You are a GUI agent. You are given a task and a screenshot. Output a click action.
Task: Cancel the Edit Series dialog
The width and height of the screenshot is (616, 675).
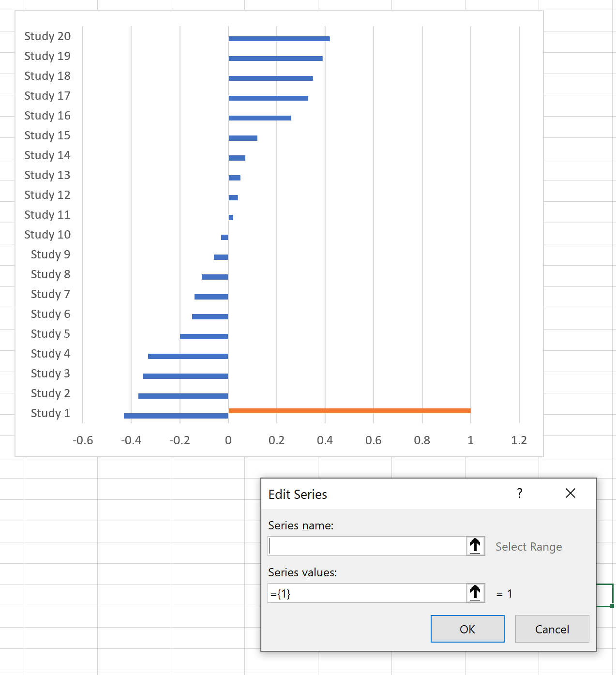pos(552,629)
